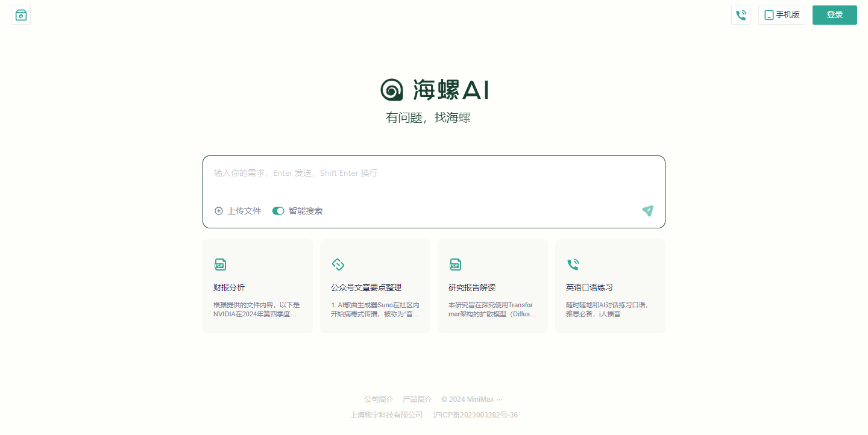
Task: Open the 公司简介 footer link
Action: (379, 399)
